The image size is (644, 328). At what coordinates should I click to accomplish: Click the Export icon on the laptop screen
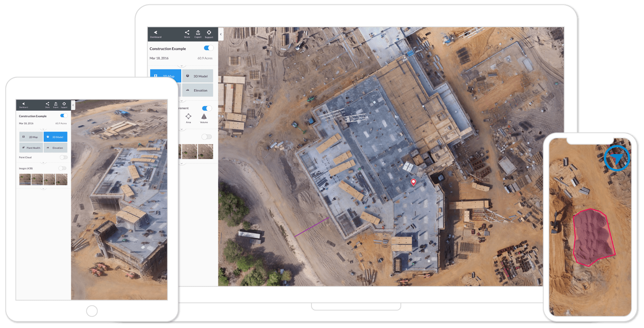point(198,34)
